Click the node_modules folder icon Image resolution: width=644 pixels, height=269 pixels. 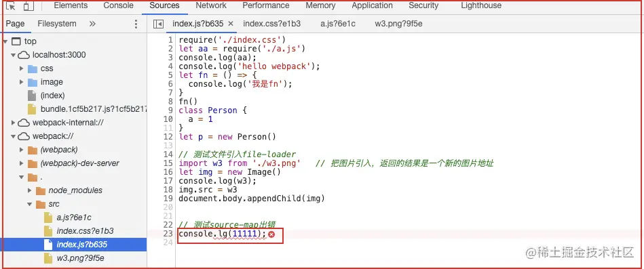pyautogui.click(x=41, y=190)
